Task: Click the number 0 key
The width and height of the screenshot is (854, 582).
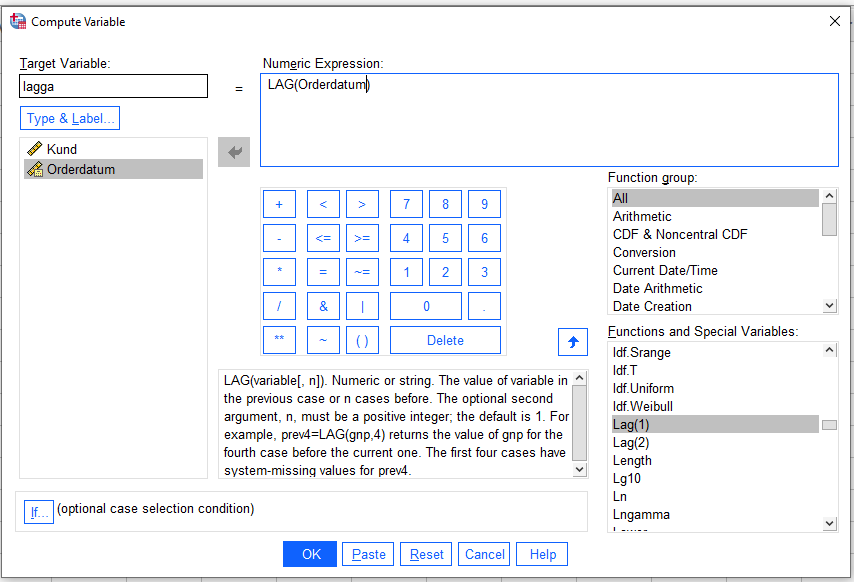Action: 426,306
